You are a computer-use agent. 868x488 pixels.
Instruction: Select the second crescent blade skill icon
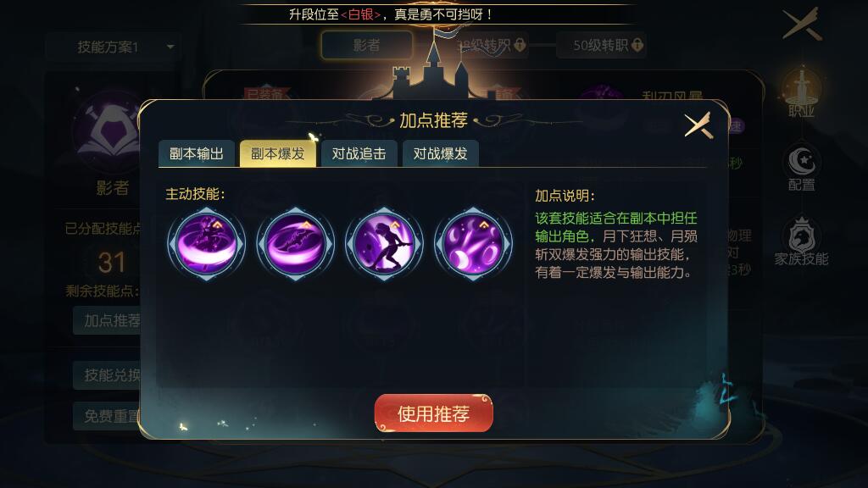coord(296,244)
